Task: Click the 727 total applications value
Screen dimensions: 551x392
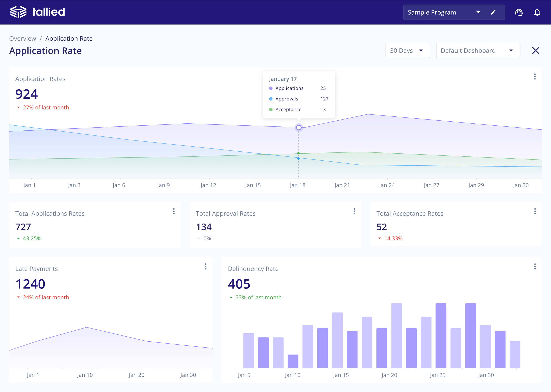Action: [23, 227]
